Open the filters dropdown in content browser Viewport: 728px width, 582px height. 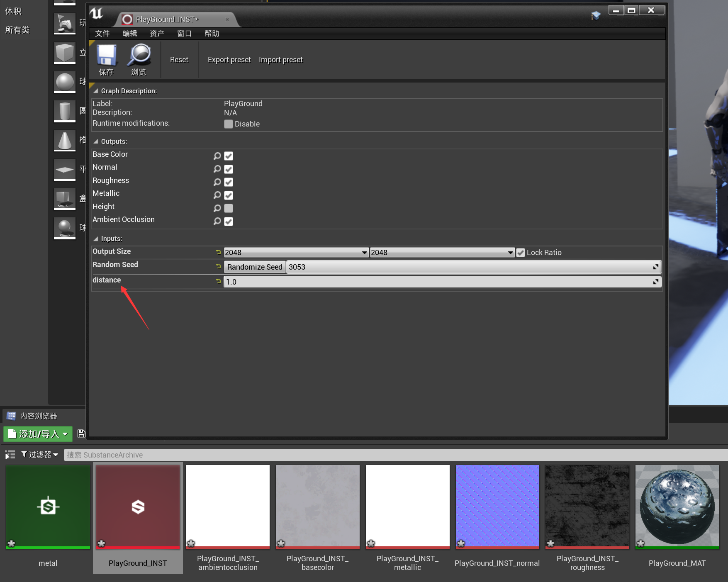tap(40, 455)
